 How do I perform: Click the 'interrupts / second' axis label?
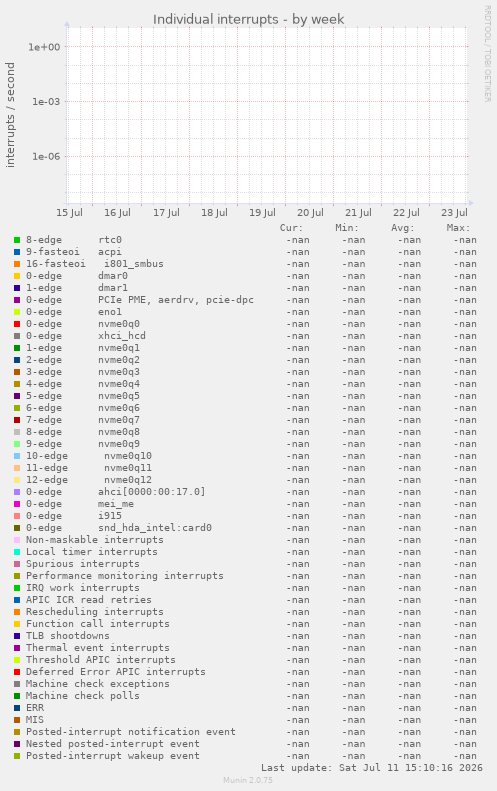[x=10, y=115]
